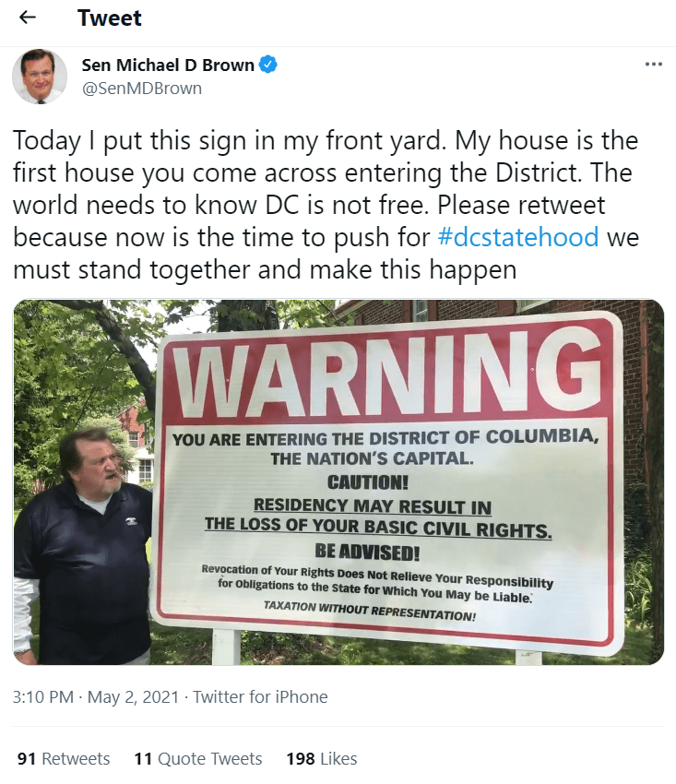Image resolution: width=676 pixels, height=784 pixels.
Task: Click the number 198 in the likes count
Action: tap(301, 758)
